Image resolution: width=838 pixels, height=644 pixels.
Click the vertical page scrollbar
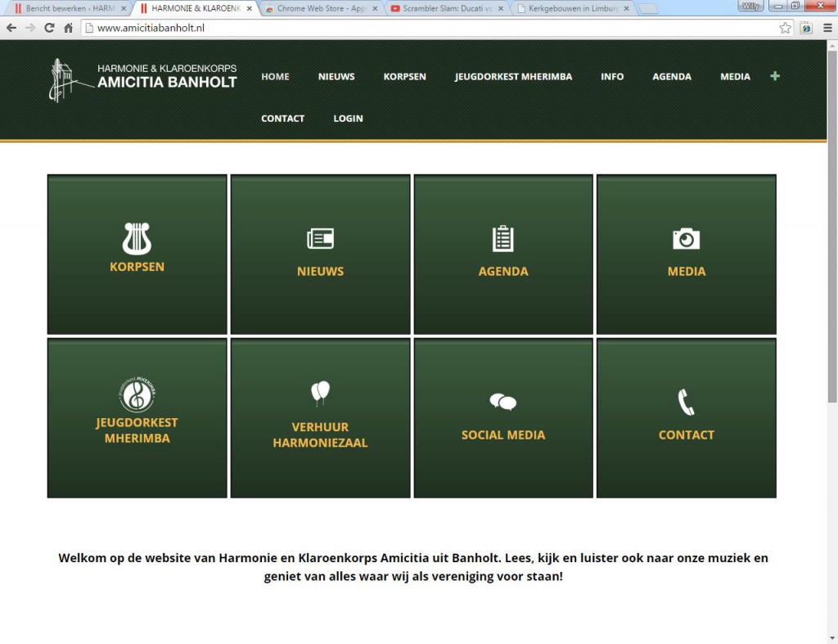click(832, 229)
